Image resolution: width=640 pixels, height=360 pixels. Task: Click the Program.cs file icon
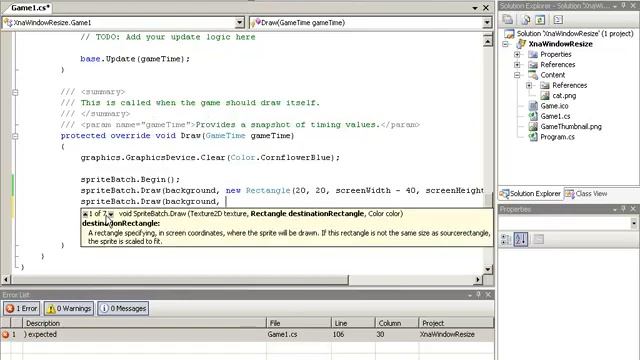[533, 137]
